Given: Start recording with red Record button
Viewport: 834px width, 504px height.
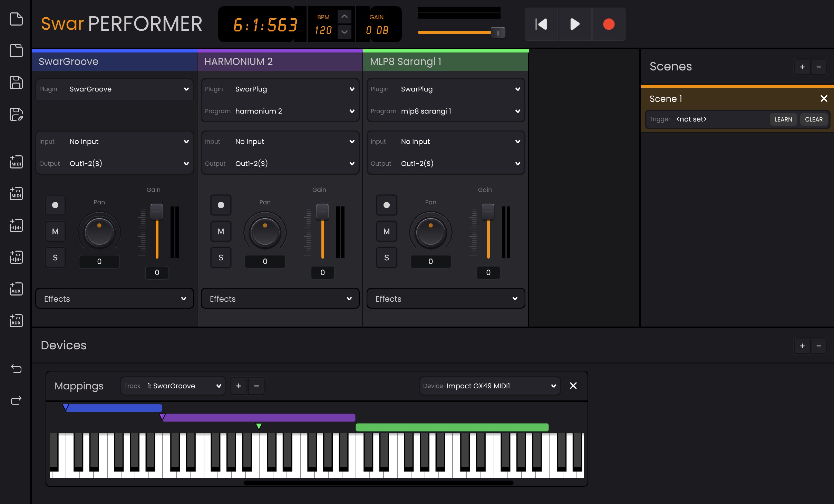Looking at the screenshot, I should tap(609, 24).
